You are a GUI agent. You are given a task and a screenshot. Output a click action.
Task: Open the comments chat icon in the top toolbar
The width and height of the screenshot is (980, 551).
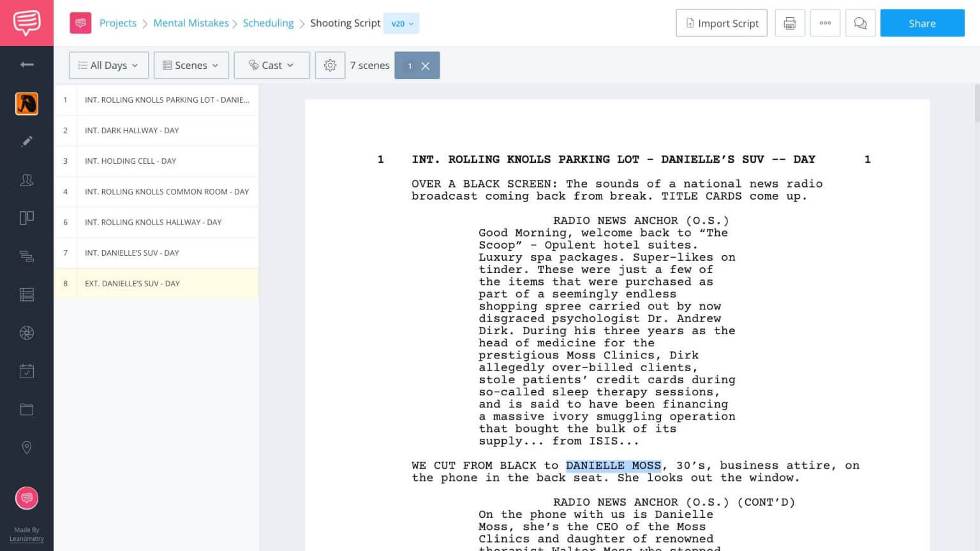point(860,23)
